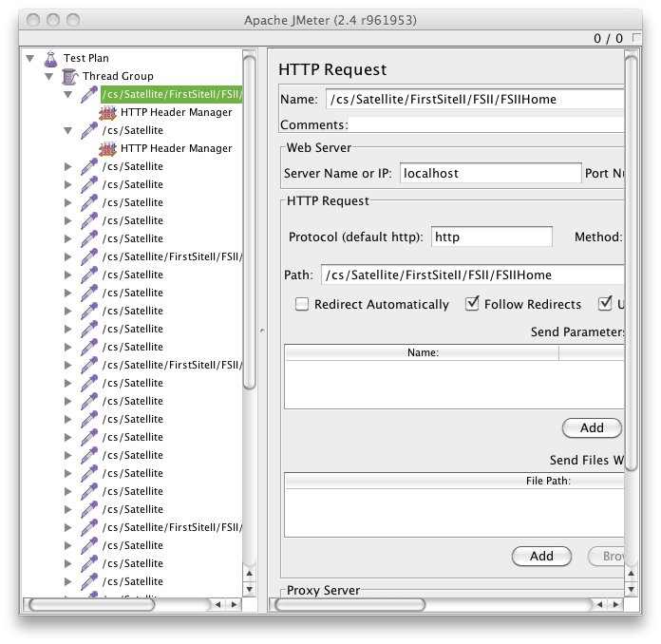Viewport: 661px width, 644px height.
Task: Expand the /cs/Satellite row right below the second HTTP Header Manager
Action: [x=67, y=166]
